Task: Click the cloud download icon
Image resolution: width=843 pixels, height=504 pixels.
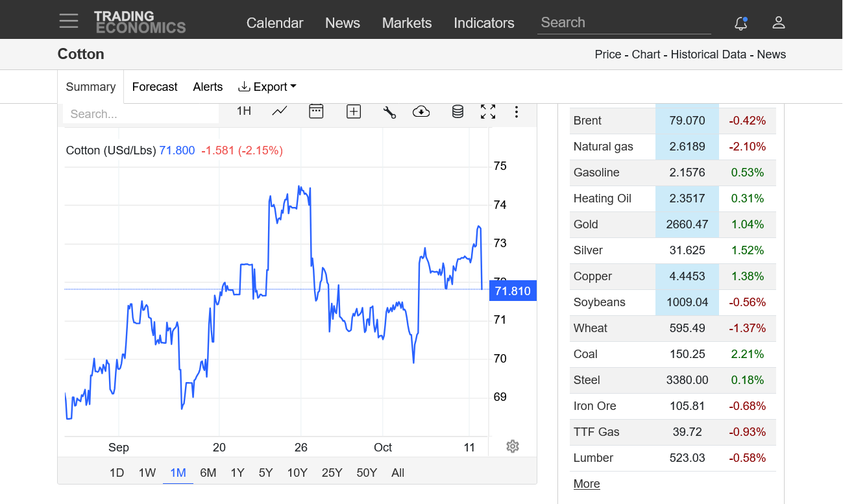Action: click(x=421, y=112)
